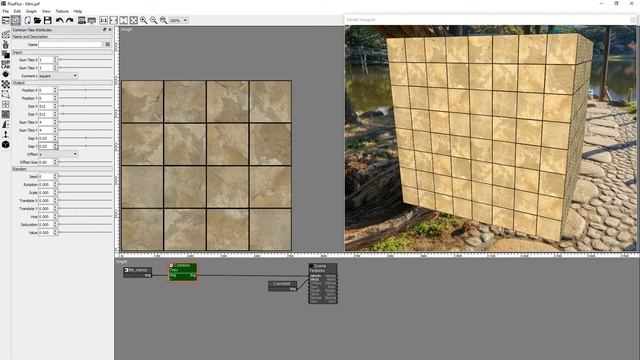Click the Zoom out magnifier icon
640x360 pixels.
(x=153, y=20)
